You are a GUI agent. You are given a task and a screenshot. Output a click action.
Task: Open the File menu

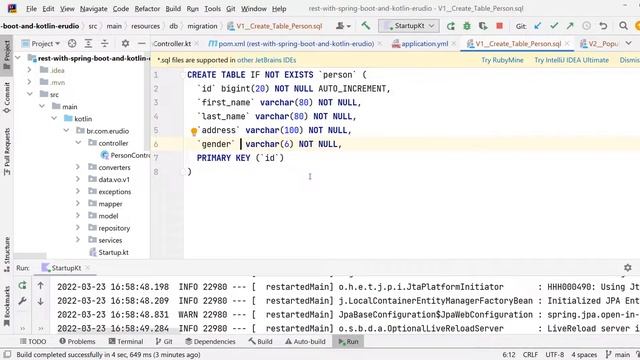click(x=31, y=9)
